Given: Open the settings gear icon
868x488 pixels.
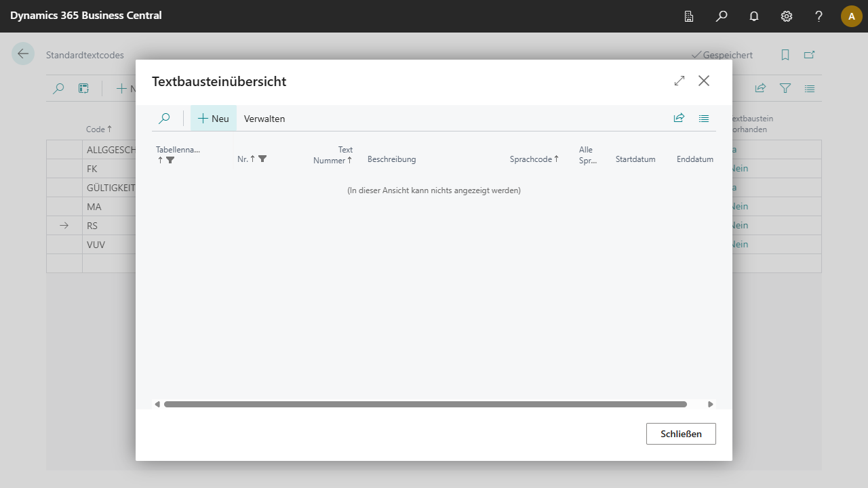Looking at the screenshot, I should [x=787, y=16].
